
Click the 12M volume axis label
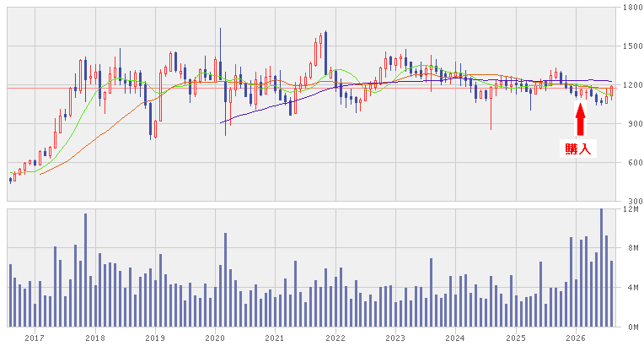(631, 209)
